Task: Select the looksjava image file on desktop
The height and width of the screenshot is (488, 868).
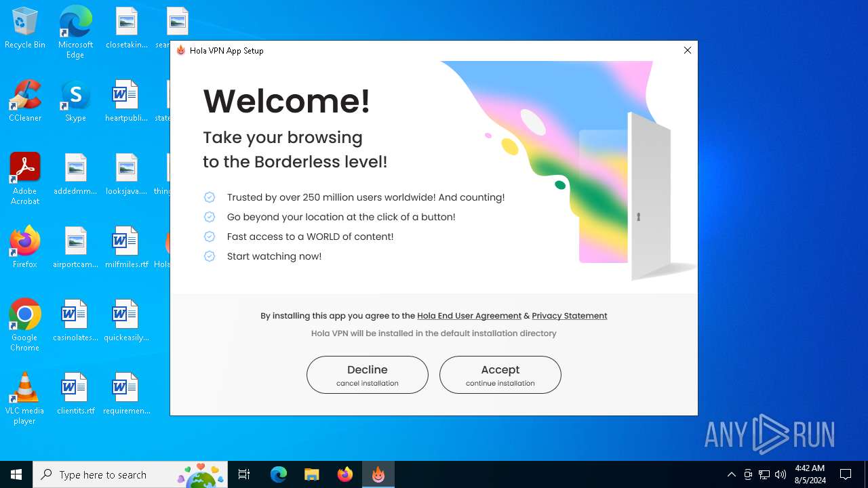Action: [127, 174]
